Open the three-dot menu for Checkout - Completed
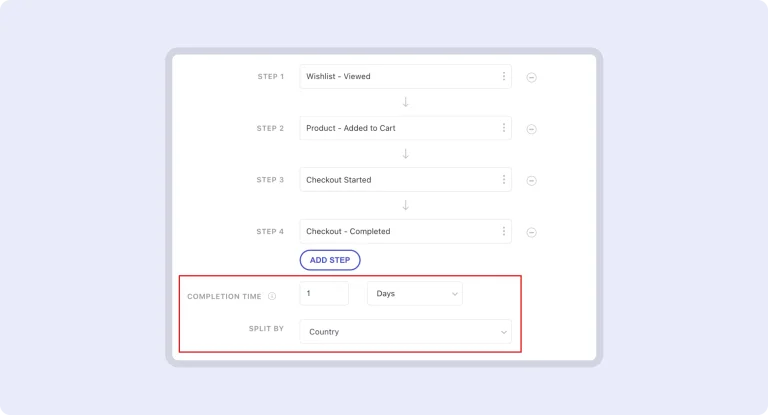This screenshot has height=415, width=768. pos(503,232)
